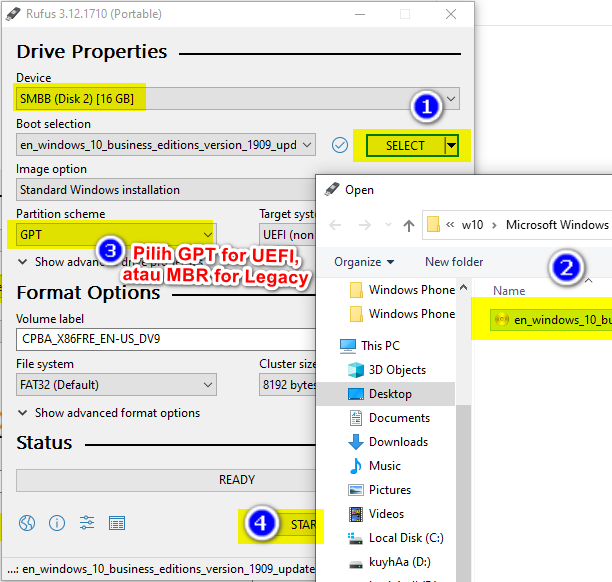Image resolution: width=612 pixels, height=582 pixels.
Task: Click breadcrumb overflow chevrons in address bar
Action: pyautogui.click(x=450, y=225)
